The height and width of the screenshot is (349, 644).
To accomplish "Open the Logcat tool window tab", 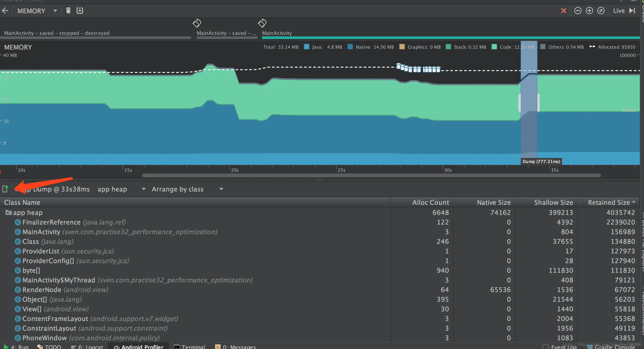I will (87, 346).
